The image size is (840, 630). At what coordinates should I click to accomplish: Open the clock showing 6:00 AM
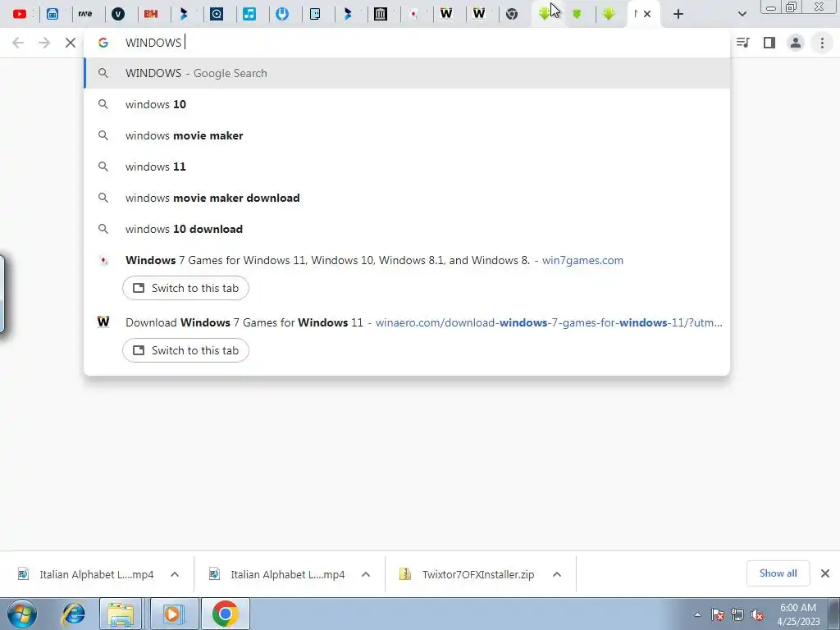pos(798,614)
